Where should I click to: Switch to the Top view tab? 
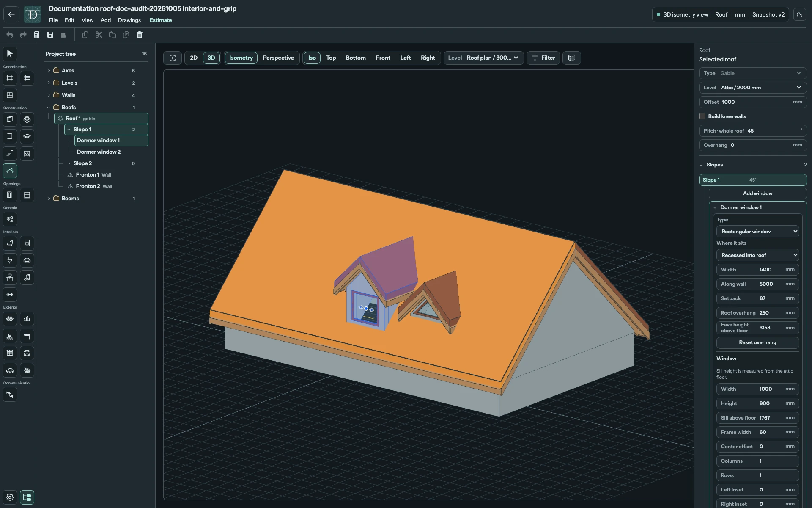pos(331,58)
